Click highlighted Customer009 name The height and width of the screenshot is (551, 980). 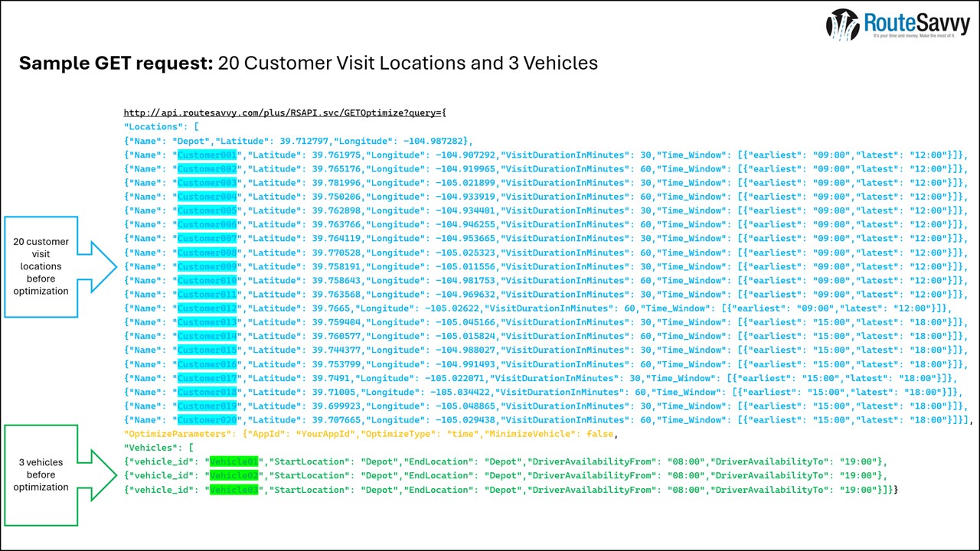(x=207, y=266)
